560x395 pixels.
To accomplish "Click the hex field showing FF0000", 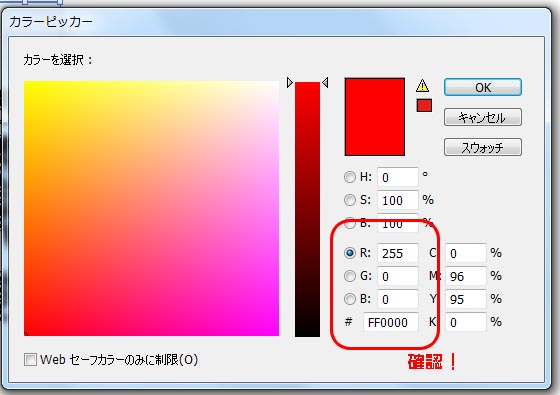I will [x=391, y=322].
